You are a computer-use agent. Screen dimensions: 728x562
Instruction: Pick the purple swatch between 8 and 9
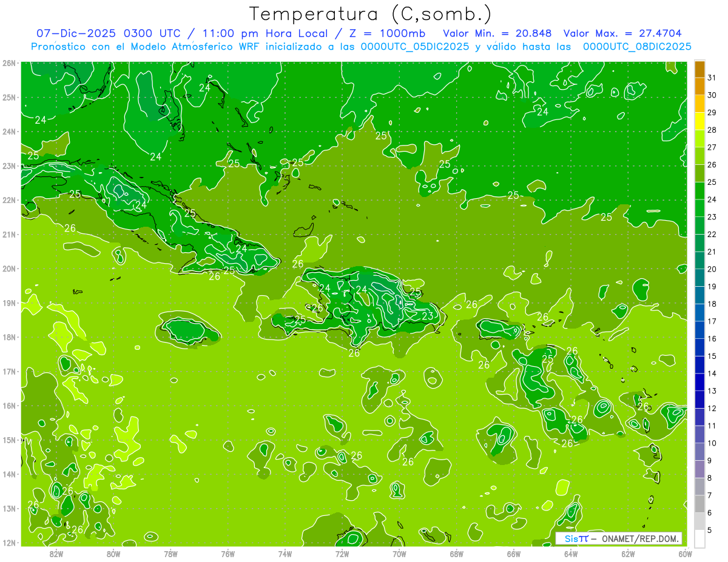pos(699,469)
